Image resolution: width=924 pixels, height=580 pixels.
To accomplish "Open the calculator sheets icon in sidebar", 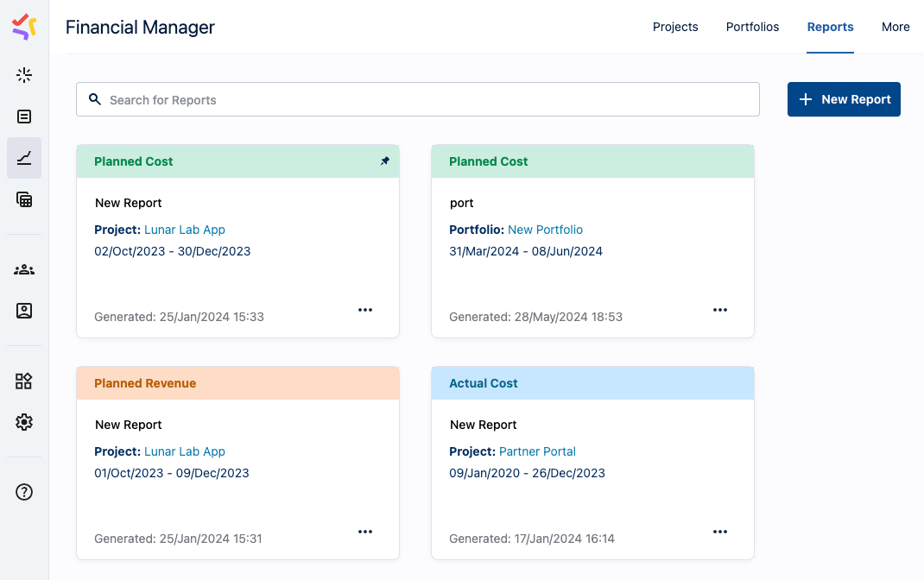I will 24,199.
